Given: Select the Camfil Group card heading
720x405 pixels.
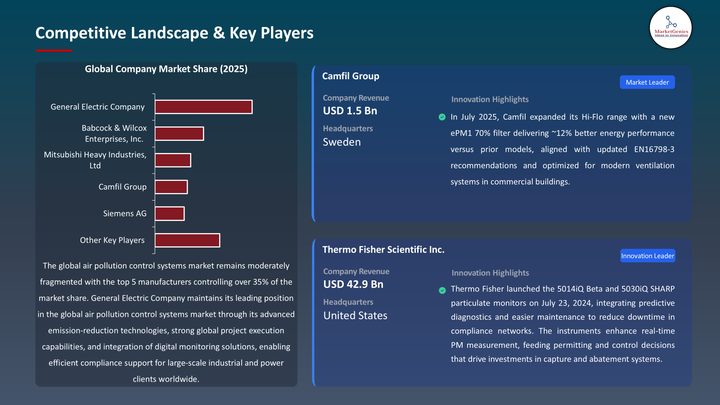Looking at the screenshot, I should tap(351, 76).
